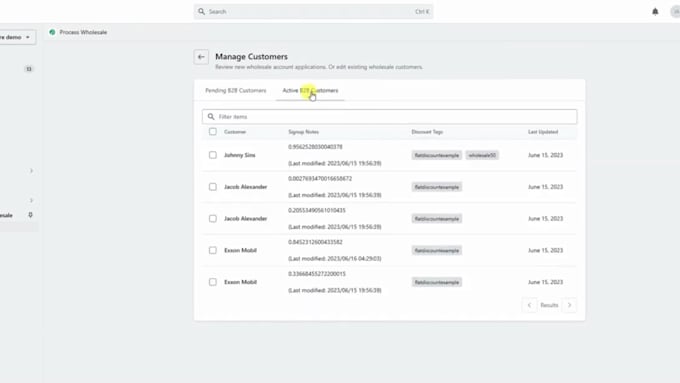The image size is (680, 383).
Task: Click the Discount Tags column header
Action: (427, 132)
